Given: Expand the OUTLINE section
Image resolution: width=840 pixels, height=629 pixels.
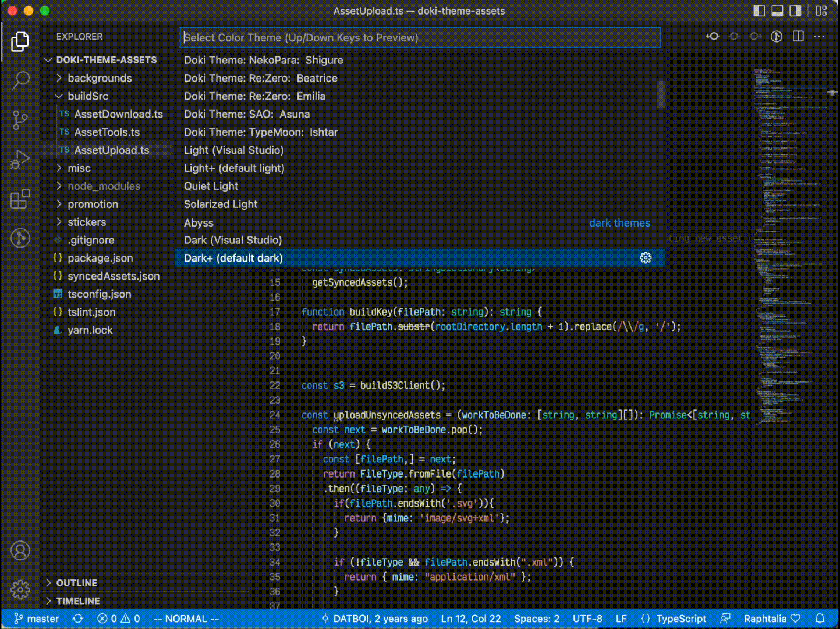Looking at the screenshot, I should point(76,583).
